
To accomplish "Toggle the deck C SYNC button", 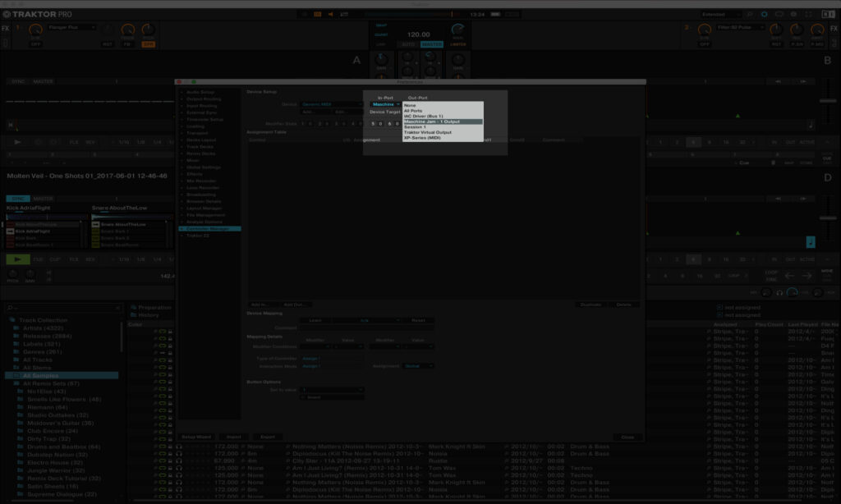I will pyautogui.click(x=18, y=199).
